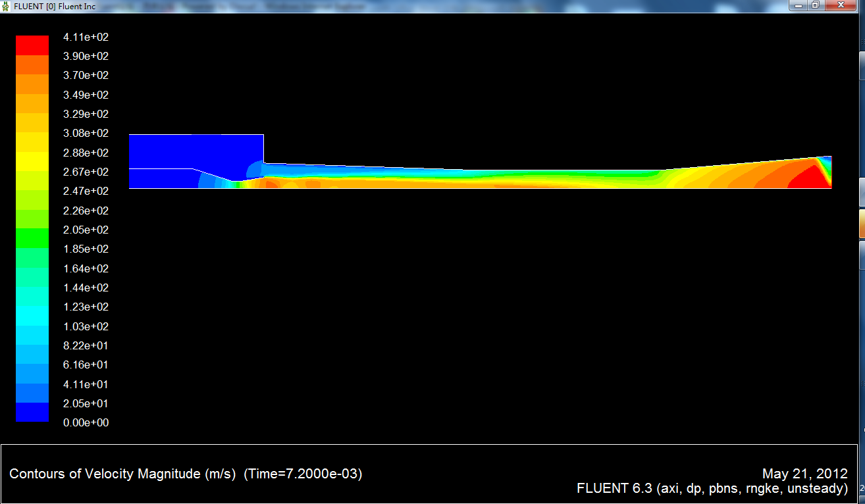Click the green legend band below 2.05e+02
The width and height of the screenshot is (865, 504).
coord(32,239)
